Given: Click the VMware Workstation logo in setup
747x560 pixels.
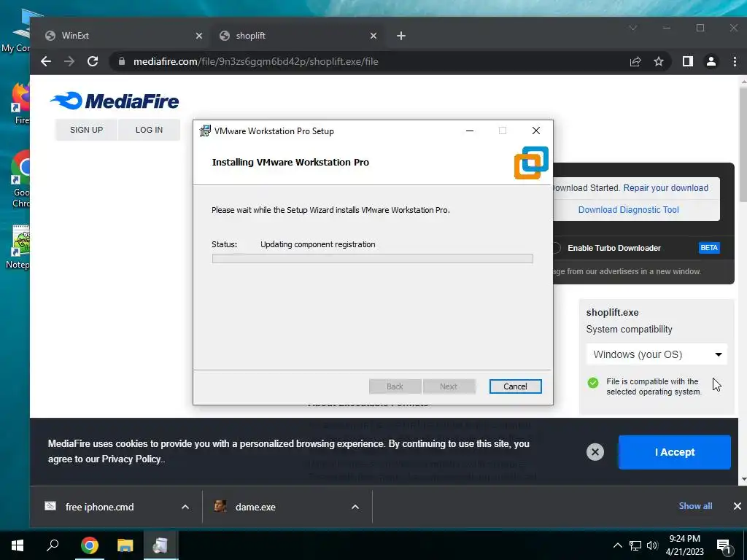Looking at the screenshot, I should pos(531,163).
